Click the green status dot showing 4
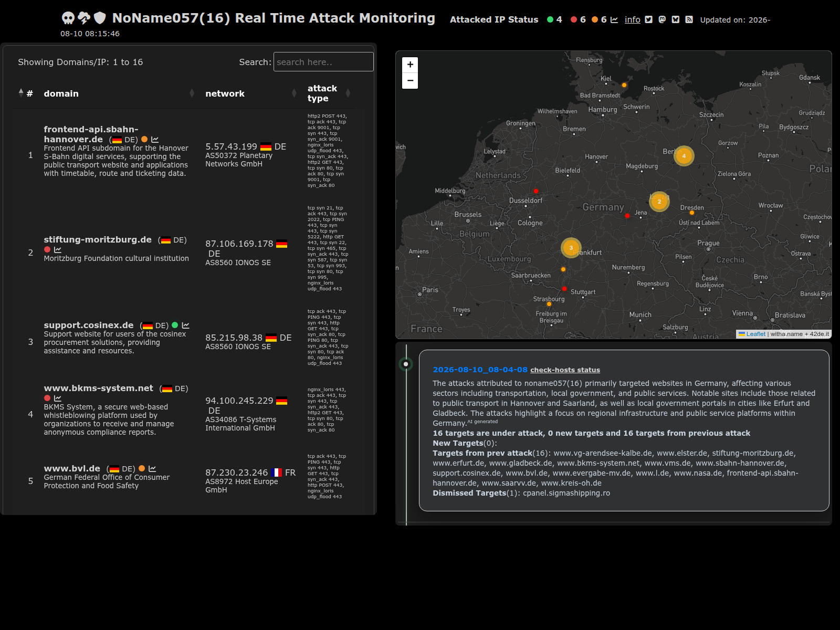This screenshot has width=840, height=630. [550, 20]
